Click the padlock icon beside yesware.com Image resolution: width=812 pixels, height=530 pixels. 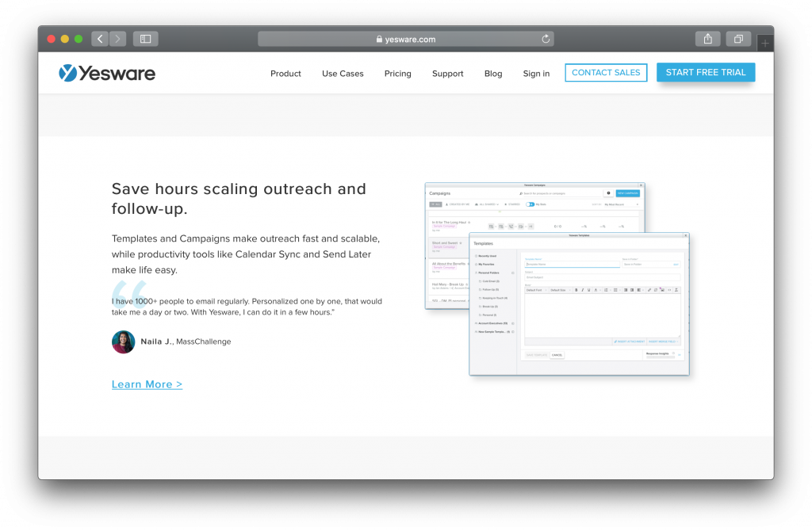point(379,39)
